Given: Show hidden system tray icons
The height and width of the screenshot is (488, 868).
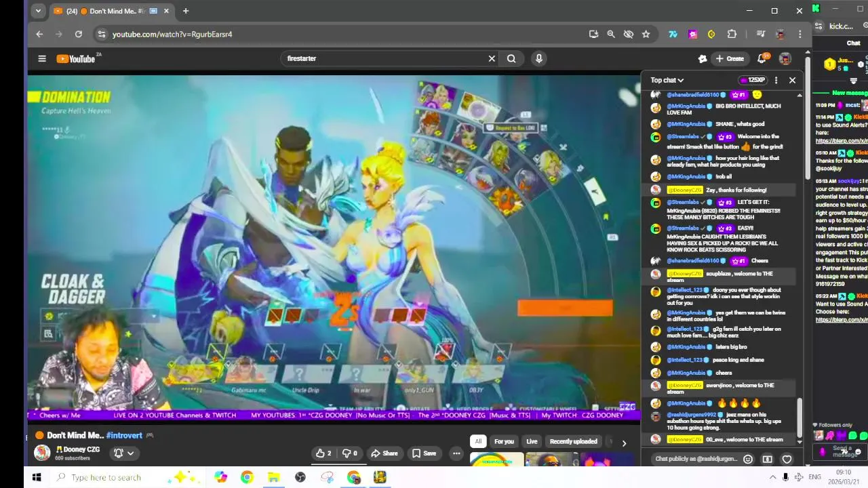Looking at the screenshot, I should 772,477.
